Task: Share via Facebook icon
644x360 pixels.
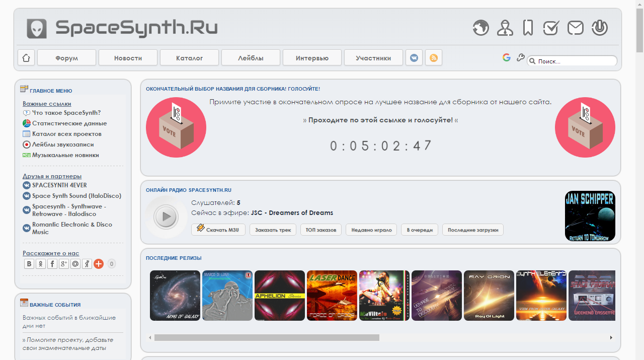Action: 52,264
